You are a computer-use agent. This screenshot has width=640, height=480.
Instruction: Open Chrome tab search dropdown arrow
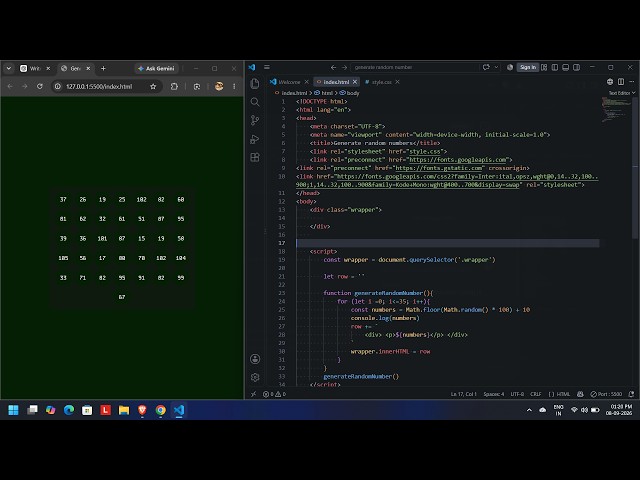(x=9, y=68)
